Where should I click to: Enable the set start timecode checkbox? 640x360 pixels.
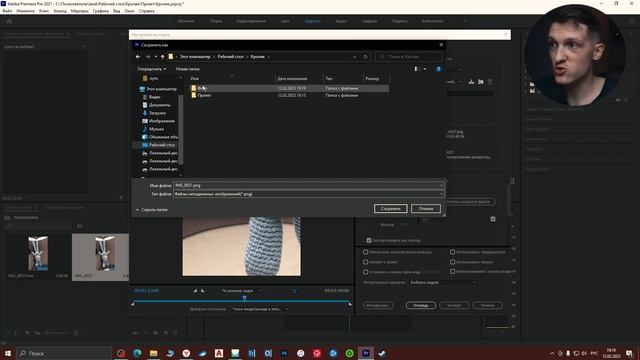tap(366, 272)
